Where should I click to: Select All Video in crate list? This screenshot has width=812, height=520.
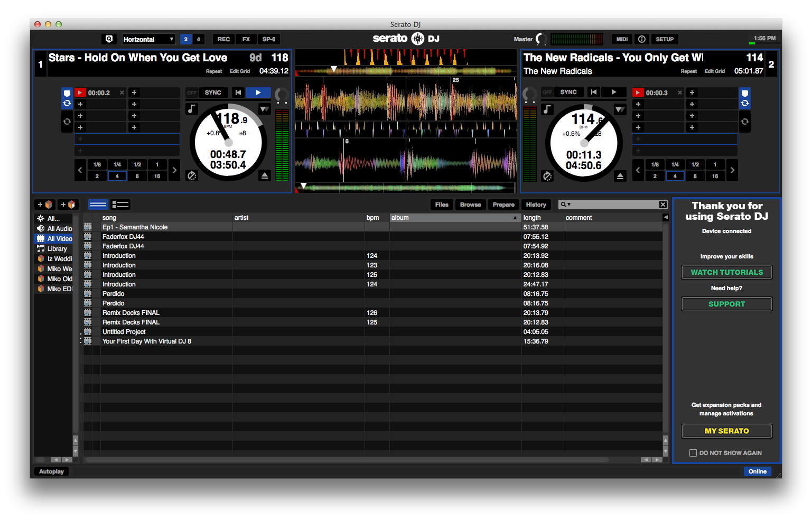53,239
